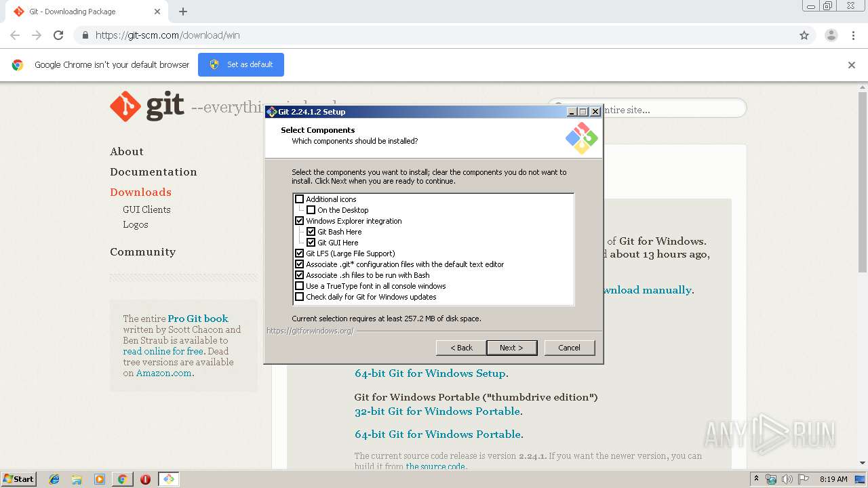Open Logos link in sidebar

(x=136, y=224)
